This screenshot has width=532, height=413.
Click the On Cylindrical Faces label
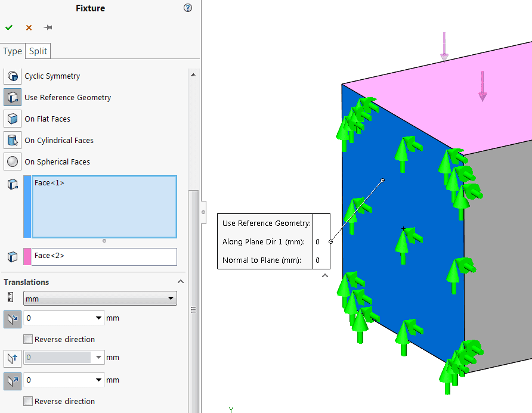59,141
